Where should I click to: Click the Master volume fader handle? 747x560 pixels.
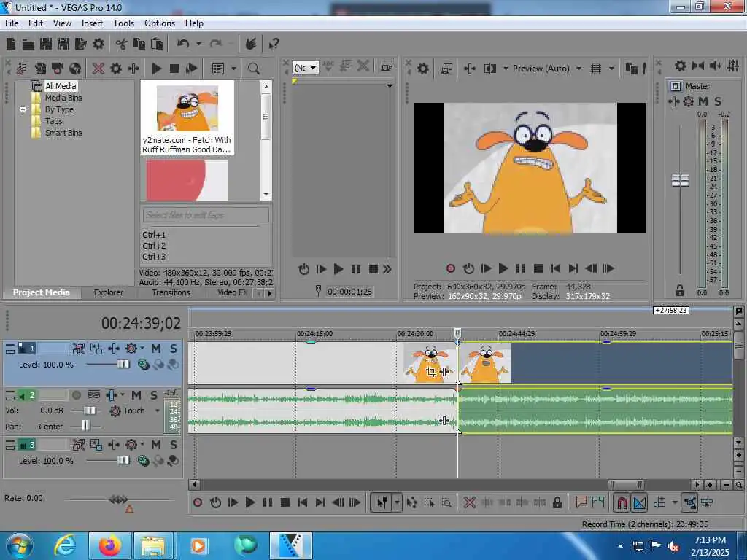click(680, 181)
